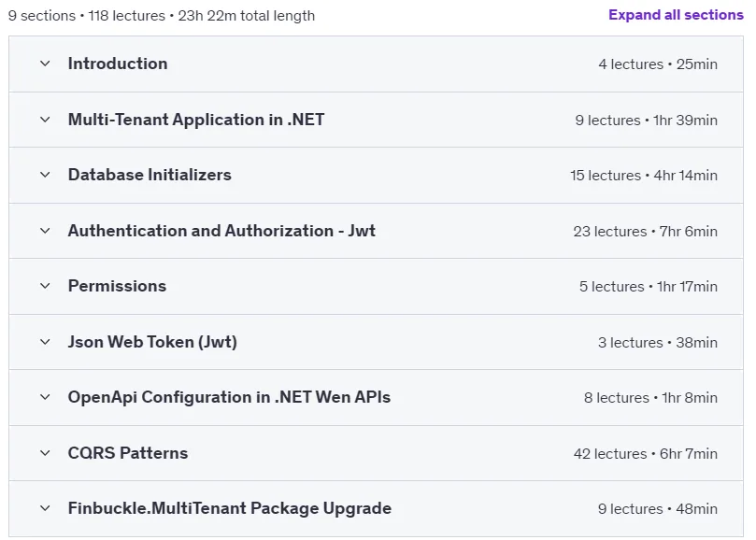Click Expand all sections link
Image resolution: width=756 pixels, height=540 pixels.
[x=676, y=15]
